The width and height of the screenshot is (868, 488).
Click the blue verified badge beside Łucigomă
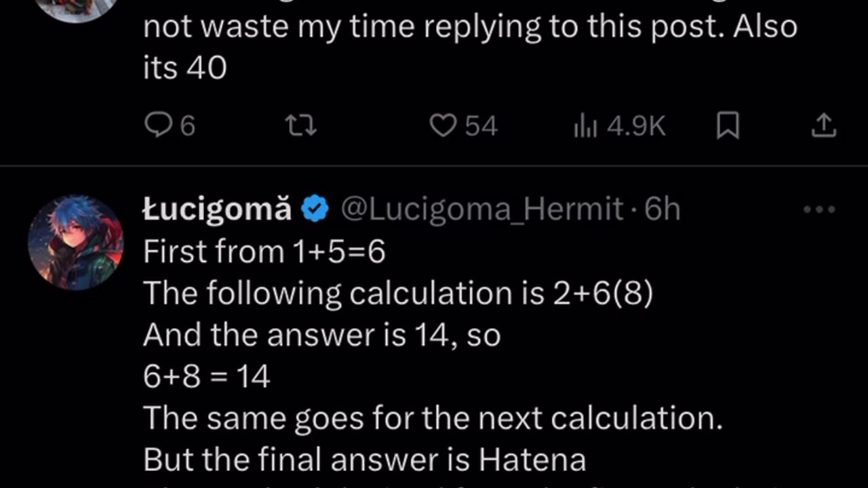pos(315,209)
